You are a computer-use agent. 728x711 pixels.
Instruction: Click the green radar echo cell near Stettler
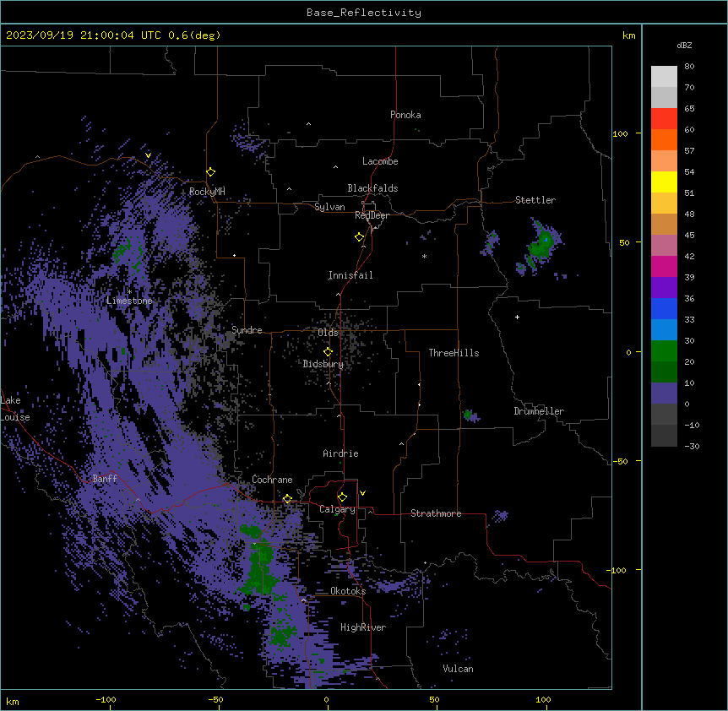(x=541, y=245)
